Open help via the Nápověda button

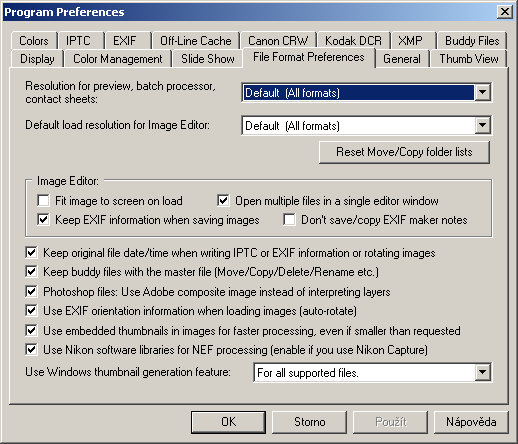pyautogui.click(x=471, y=422)
